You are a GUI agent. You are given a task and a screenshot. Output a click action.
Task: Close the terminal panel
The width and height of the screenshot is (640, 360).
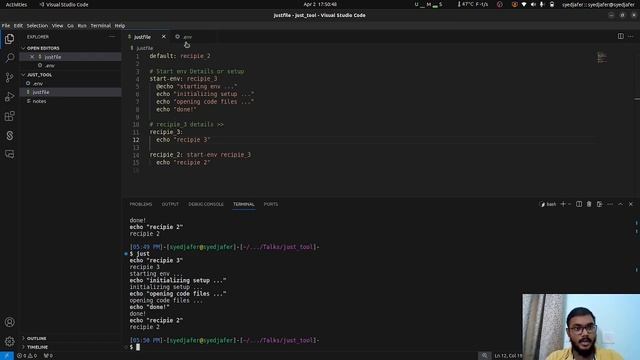pyautogui.click(x=631, y=204)
